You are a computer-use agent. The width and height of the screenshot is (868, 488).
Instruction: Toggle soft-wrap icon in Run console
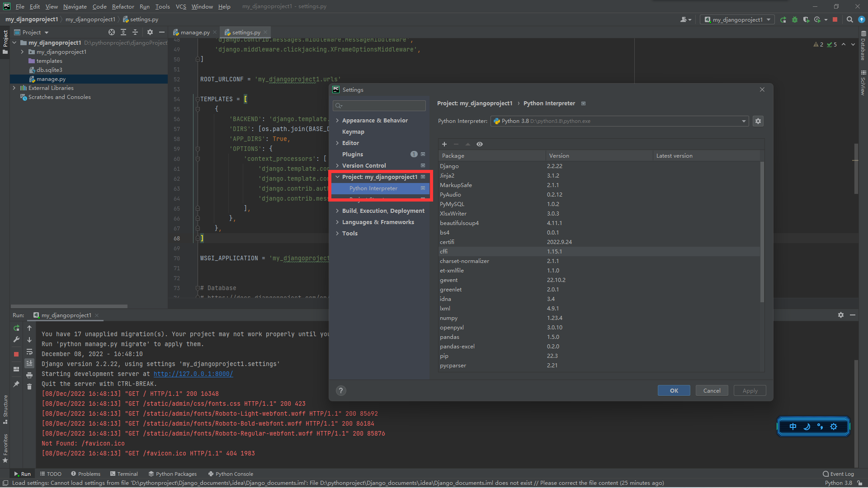click(x=29, y=352)
